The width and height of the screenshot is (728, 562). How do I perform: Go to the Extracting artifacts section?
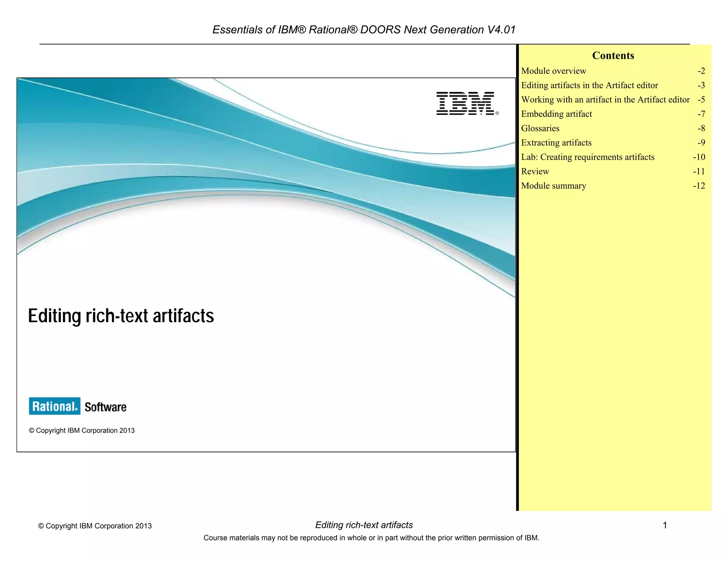pos(556,143)
